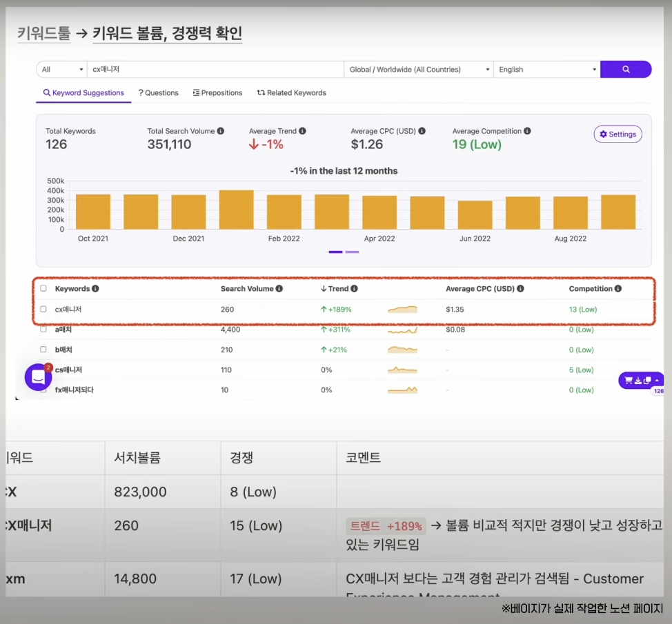Click trend sparkline for b매치 row
Viewport: 672px width, 624px height.
[402, 350]
